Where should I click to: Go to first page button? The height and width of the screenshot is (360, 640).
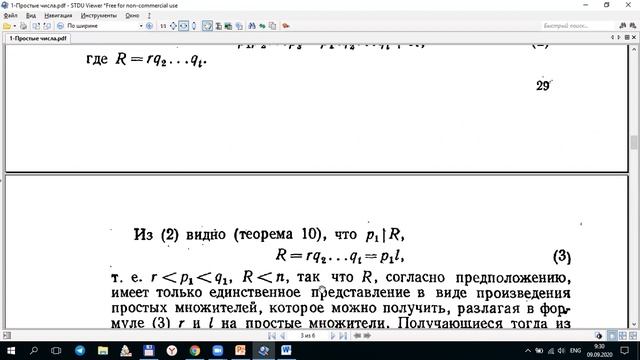point(272,336)
